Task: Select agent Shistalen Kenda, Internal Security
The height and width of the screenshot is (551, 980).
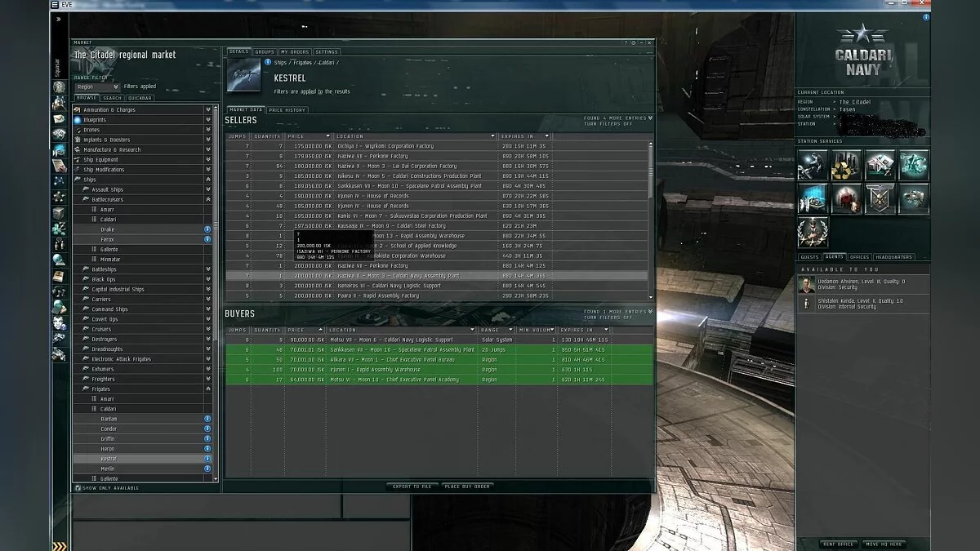Action: point(863,304)
